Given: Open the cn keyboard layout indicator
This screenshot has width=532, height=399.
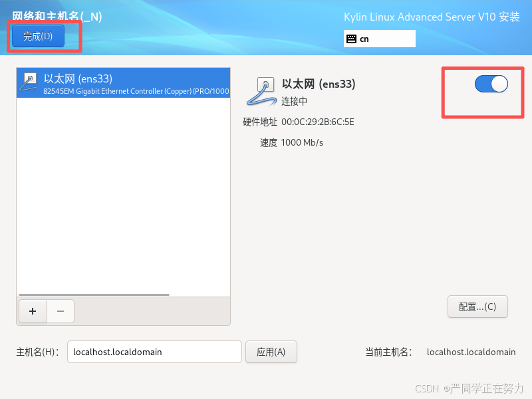Looking at the screenshot, I should click(x=379, y=39).
